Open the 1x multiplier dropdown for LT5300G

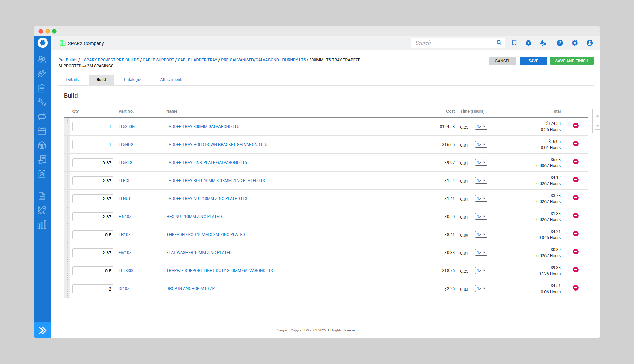(x=481, y=127)
